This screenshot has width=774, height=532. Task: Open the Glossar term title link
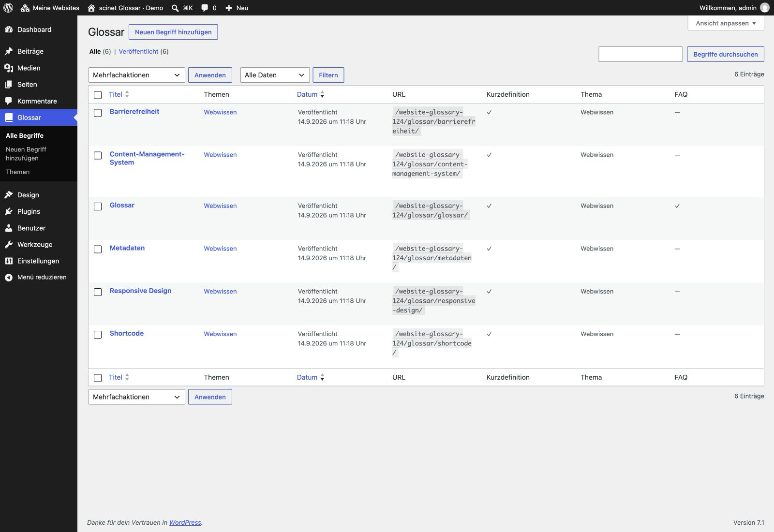pos(122,205)
